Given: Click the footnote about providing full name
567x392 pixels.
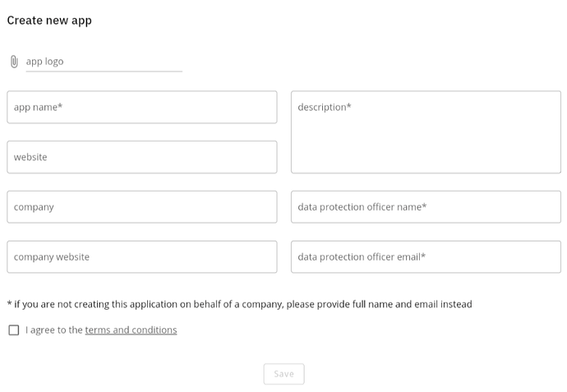Looking at the screenshot, I should point(239,304).
